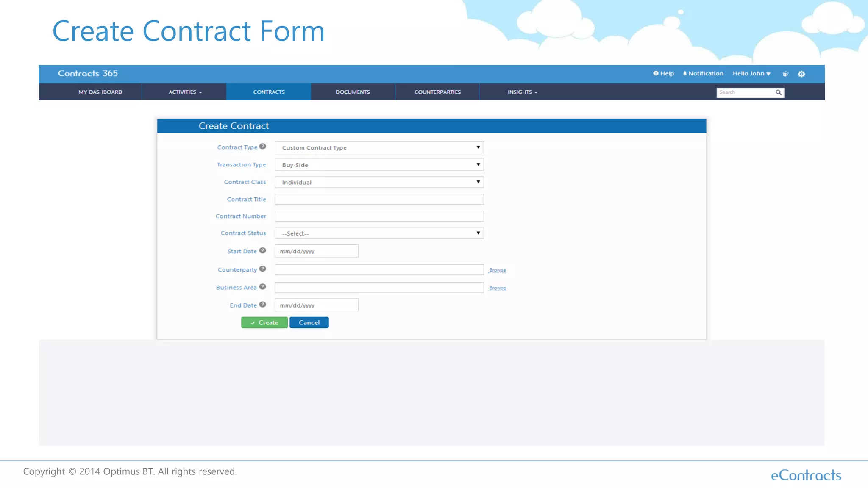Click the help icon next to Contract Type
The width and height of the screenshot is (868, 488).
(x=263, y=147)
